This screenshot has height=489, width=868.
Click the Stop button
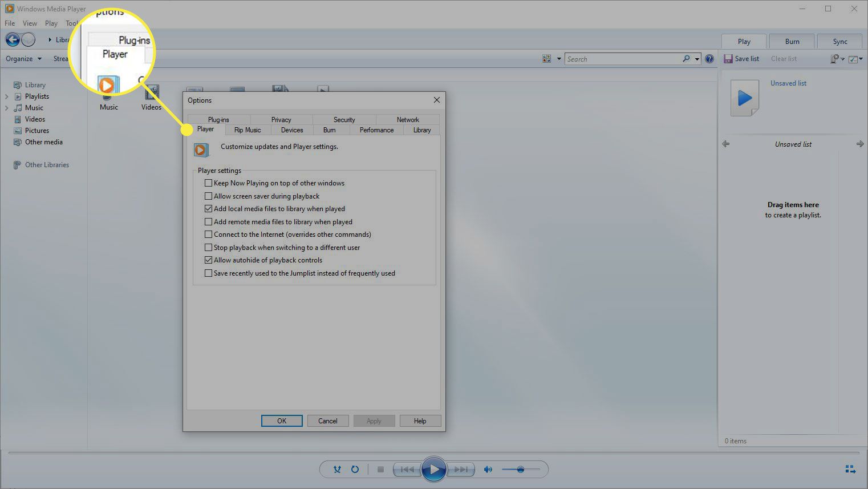coord(380,469)
